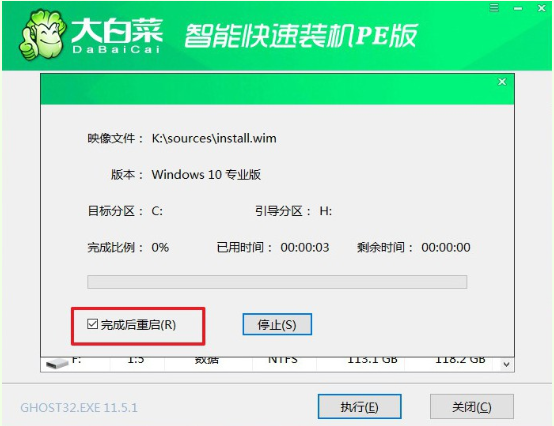Uncheck the 完成后重启(R) checkbox
The height and width of the screenshot is (426, 554).
pyautogui.click(x=93, y=324)
